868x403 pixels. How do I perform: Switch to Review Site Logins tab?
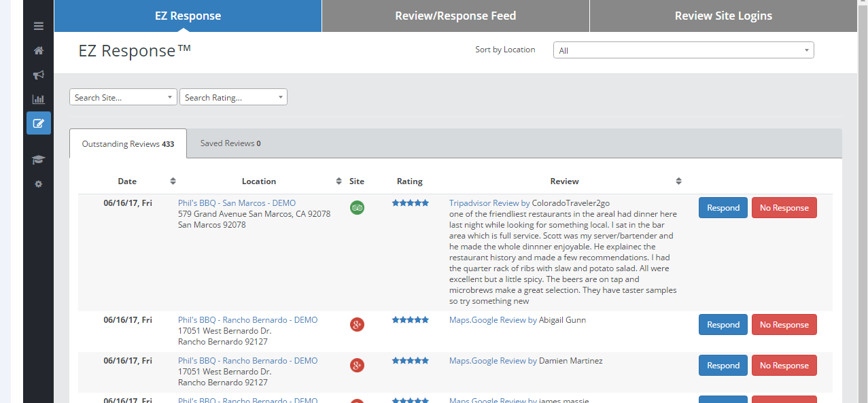[x=723, y=16]
